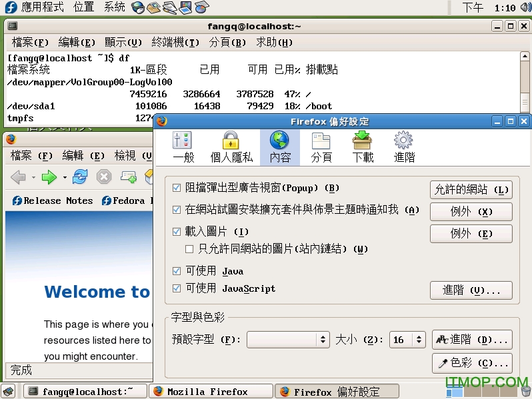Image resolution: width=532 pixels, height=399 pixels.
Task: Open terminal 檔案(F) menu
Action: point(30,43)
